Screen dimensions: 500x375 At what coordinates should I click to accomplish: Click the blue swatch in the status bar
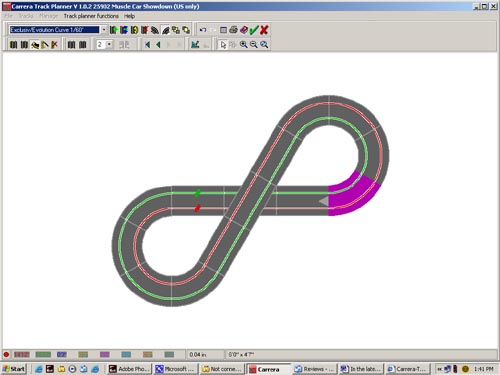click(62, 354)
